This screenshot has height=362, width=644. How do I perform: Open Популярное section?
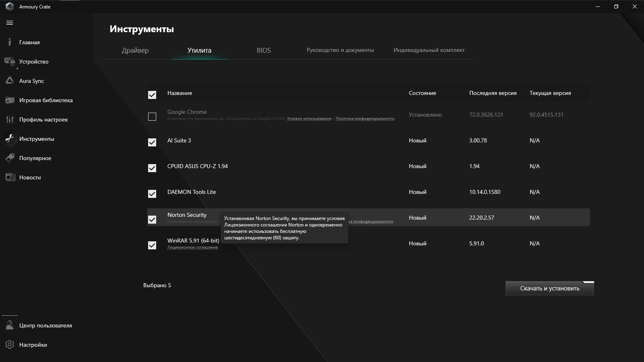35,158
